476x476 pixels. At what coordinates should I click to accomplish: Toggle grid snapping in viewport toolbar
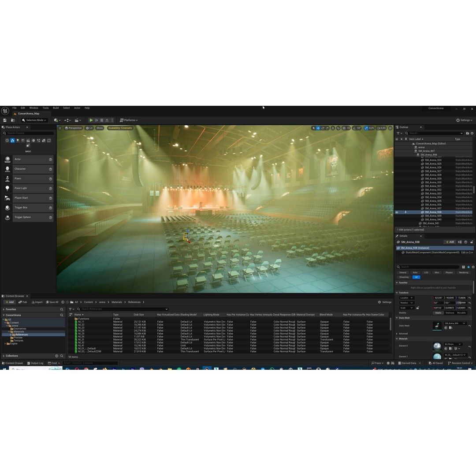click(x=344, y=128)
